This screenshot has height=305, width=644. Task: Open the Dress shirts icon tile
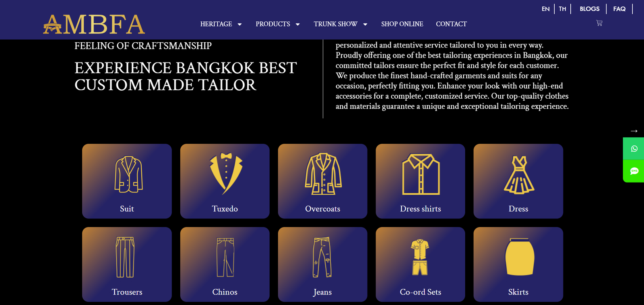421,181
